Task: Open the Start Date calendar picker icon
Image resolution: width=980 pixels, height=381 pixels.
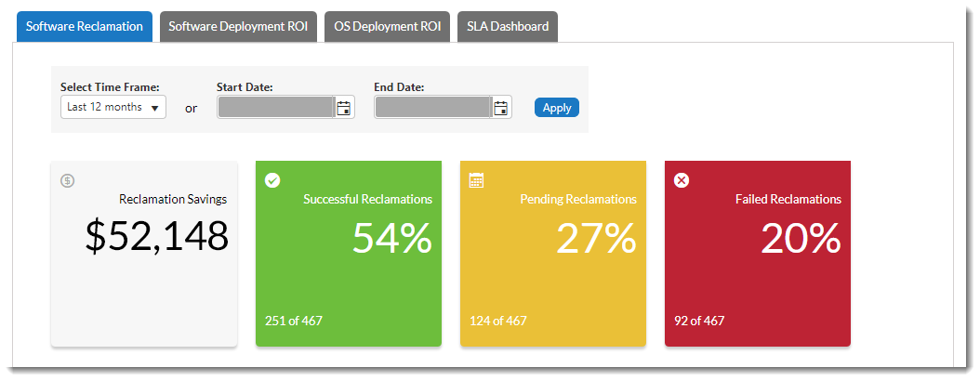Action: 343,108
